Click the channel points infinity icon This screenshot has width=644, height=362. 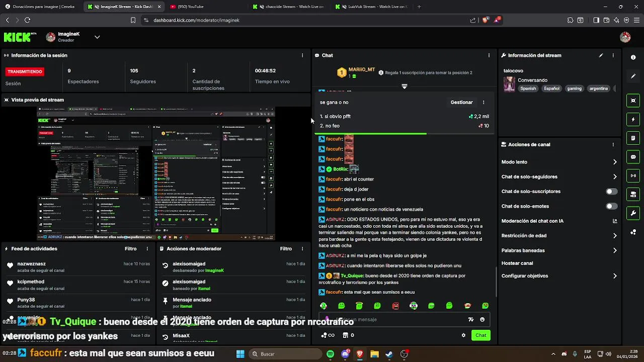tap(328, 335)
